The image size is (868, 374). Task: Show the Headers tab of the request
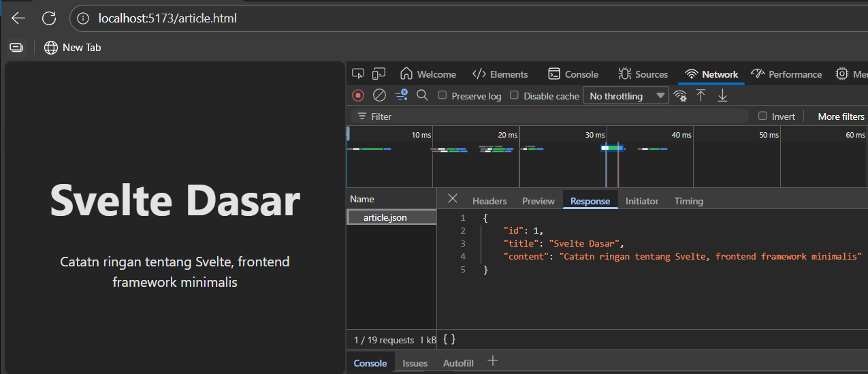pos(489,201)
